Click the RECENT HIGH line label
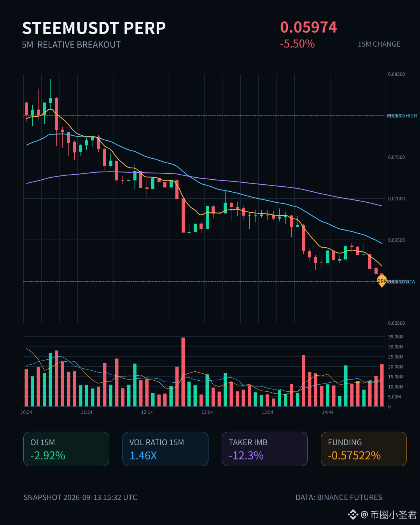420x525 pixels. click(402, 116)
